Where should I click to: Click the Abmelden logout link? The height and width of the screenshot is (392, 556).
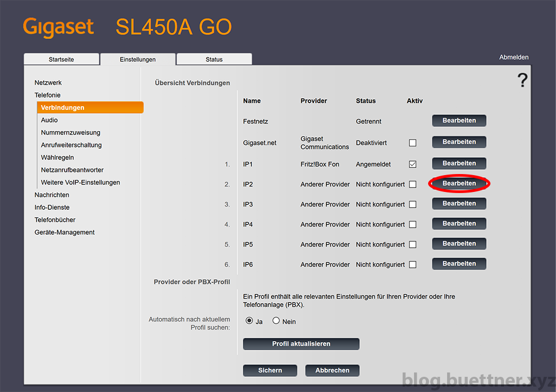click(514, 57)
